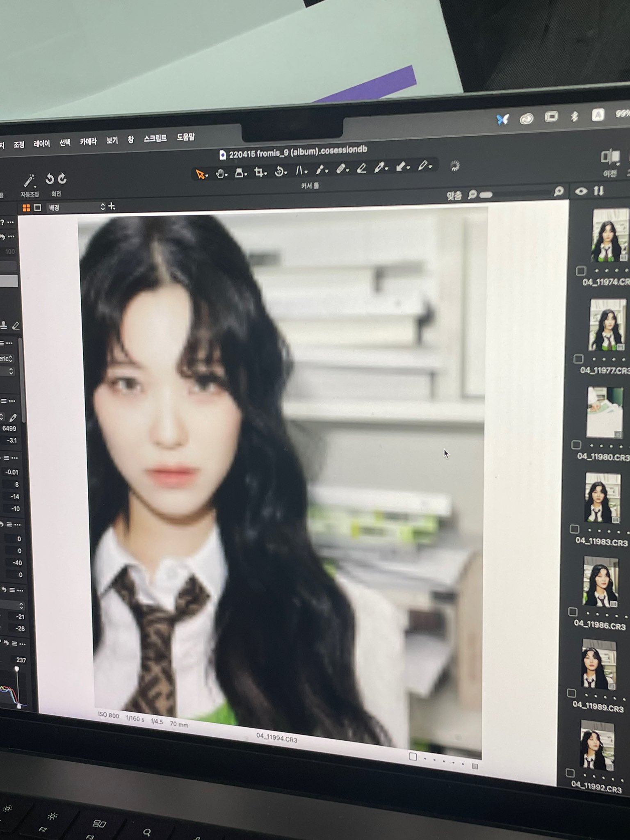Open the 카메라 (Camera) menu
630x840 pixels.
pos(88,142)
